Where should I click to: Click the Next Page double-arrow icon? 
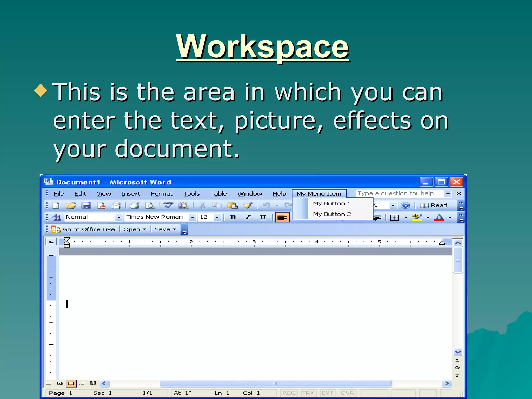click(x=457, y=376)
